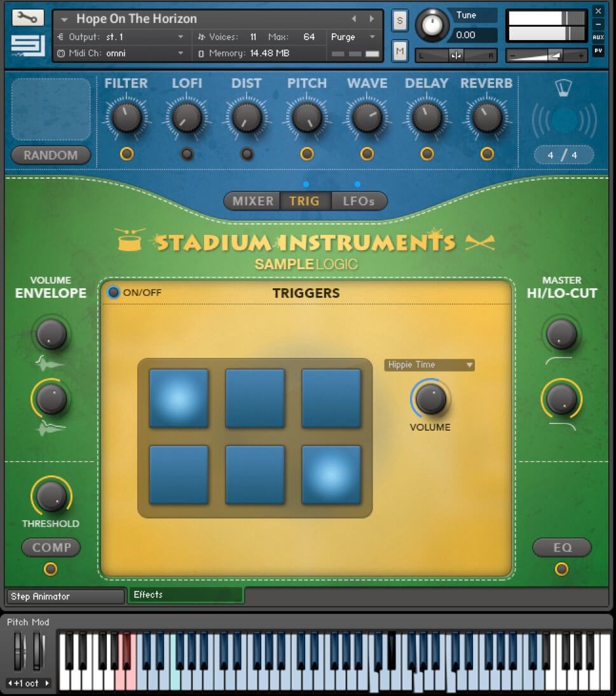Image resolution: width=616 pixels, height=696 pixels.
Task: Click the RANDOM button
Action: pos(51,155)
